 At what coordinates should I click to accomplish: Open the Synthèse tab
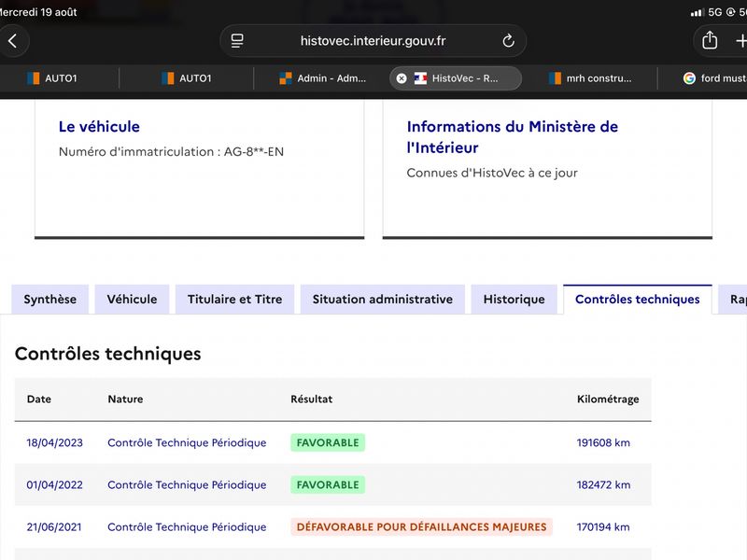(x=50, y=299)
